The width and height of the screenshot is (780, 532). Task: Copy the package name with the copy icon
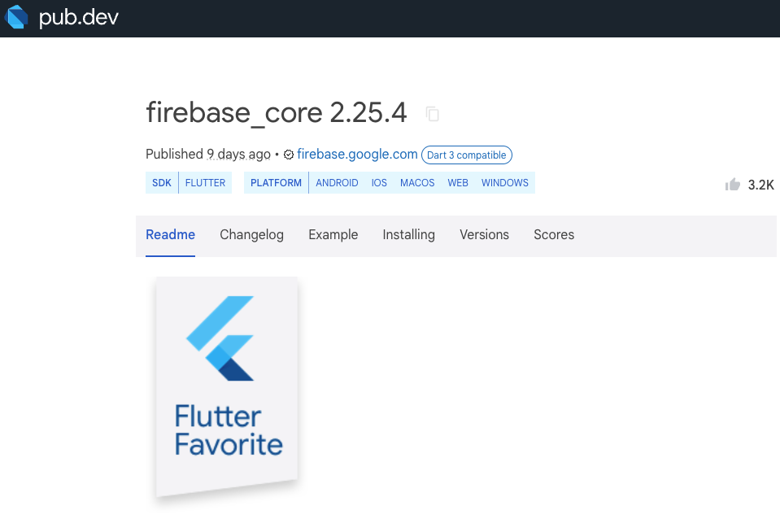coord(432,114)
